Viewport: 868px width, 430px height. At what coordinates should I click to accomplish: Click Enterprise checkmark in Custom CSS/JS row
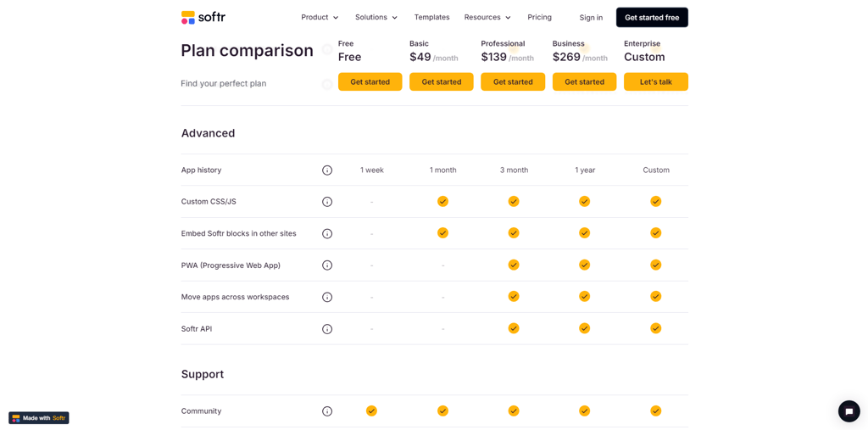point(656,201)
